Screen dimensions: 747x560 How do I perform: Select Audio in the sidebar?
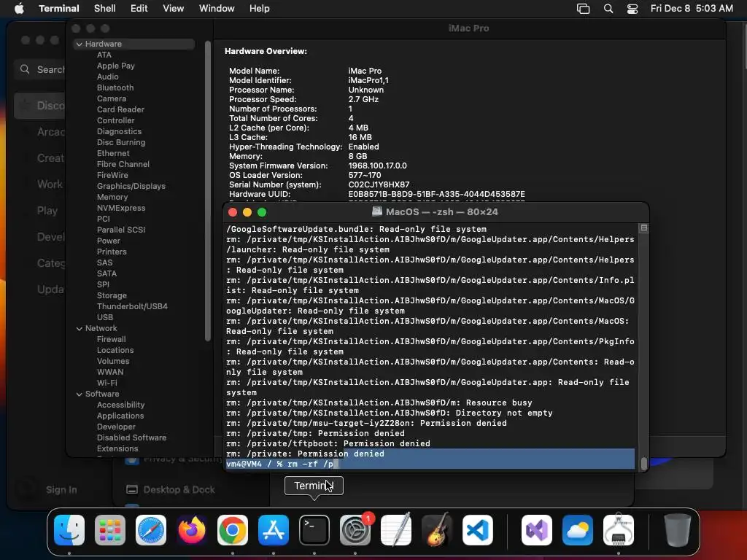108,77
